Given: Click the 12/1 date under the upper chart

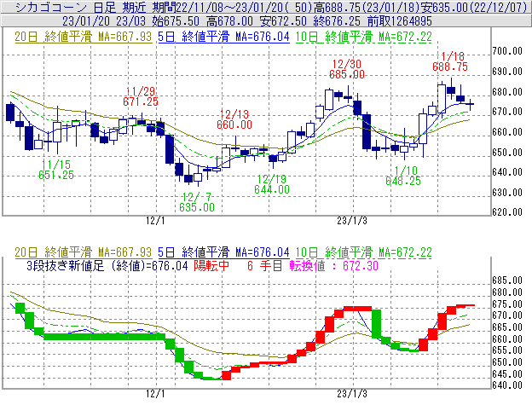Looking at the screenshot, I should pyautogui.click(x=155, y=221).
